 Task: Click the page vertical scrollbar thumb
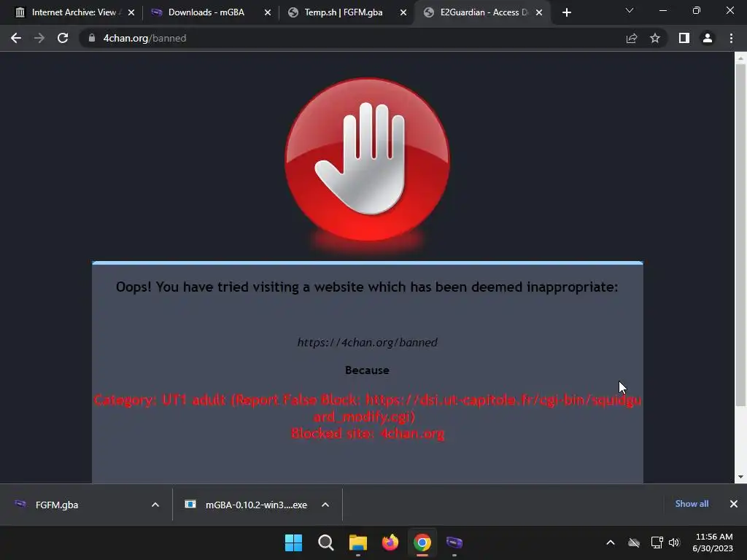[x=740, y=236]
